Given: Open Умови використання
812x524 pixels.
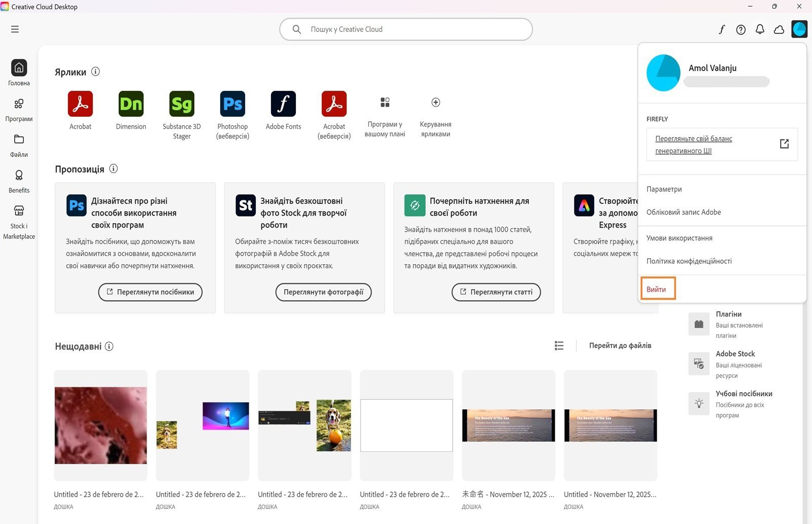Looking at the screenshot, I should point(680,238).
